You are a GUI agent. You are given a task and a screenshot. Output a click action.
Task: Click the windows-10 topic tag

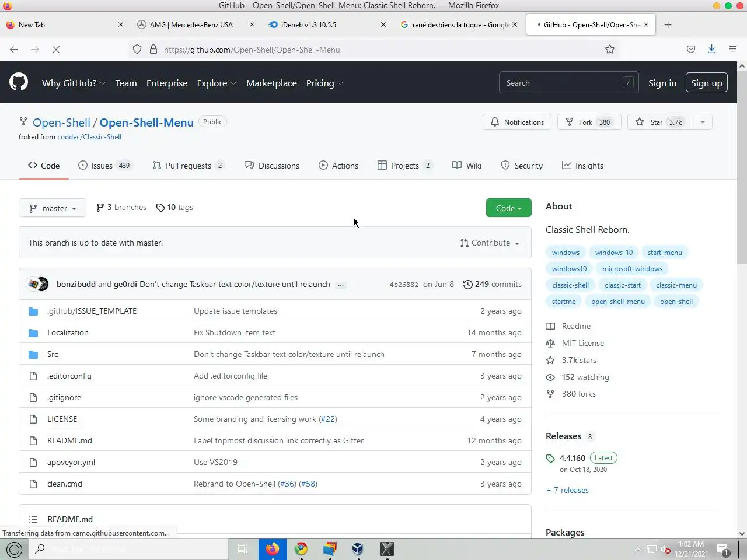click(614, 253)
